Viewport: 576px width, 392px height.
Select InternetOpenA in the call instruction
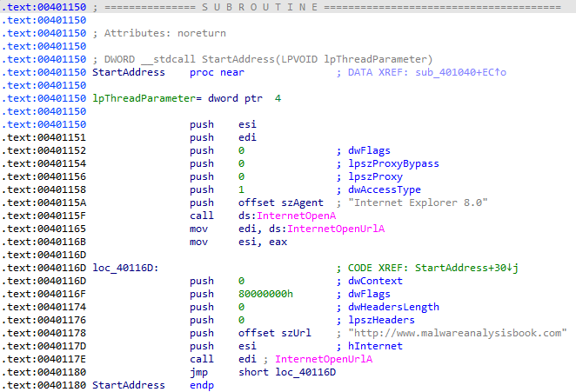284,216
